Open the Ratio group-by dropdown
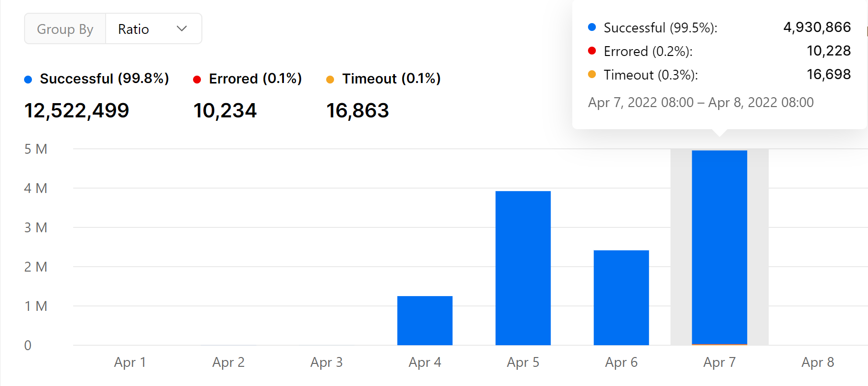The image size is (868, 386). pos(153,29)
